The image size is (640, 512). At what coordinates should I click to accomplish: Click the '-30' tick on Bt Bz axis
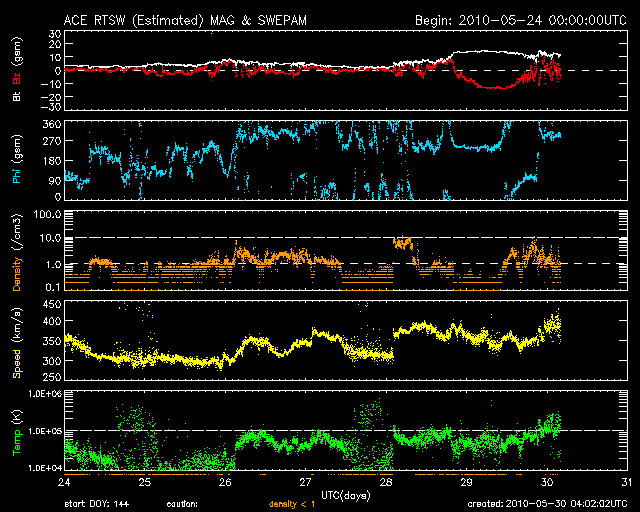(x=49, y=107)
